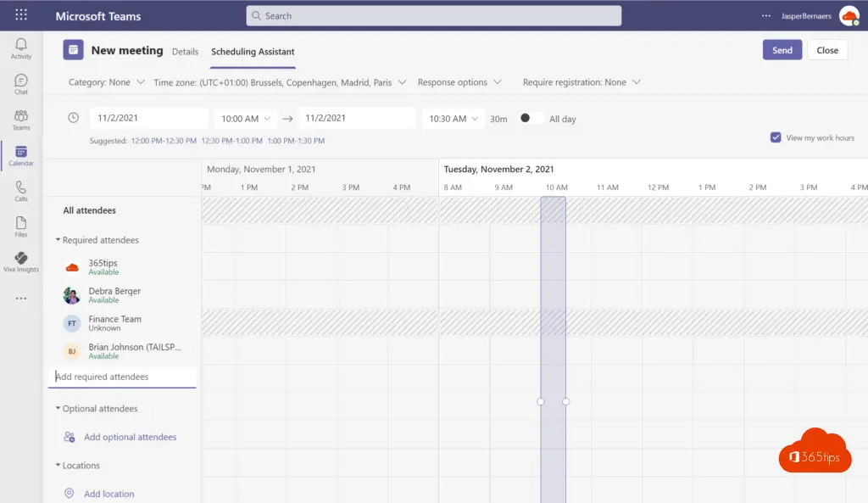
Task: Click the Finance Team FT avatar
Action: click(72, 323)
